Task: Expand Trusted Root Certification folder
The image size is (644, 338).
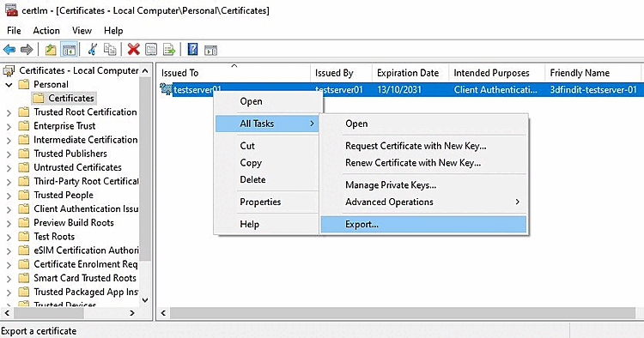Action: point(9,112)
